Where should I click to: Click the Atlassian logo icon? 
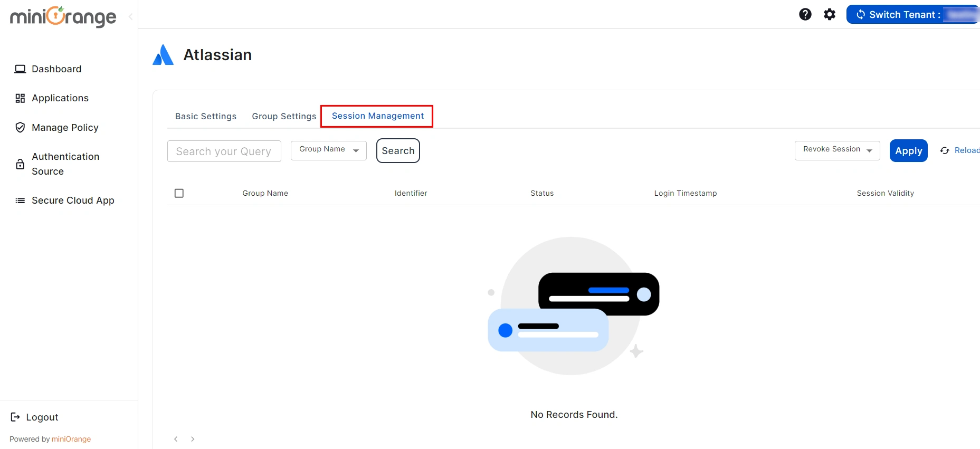click(x=163, y=55)
